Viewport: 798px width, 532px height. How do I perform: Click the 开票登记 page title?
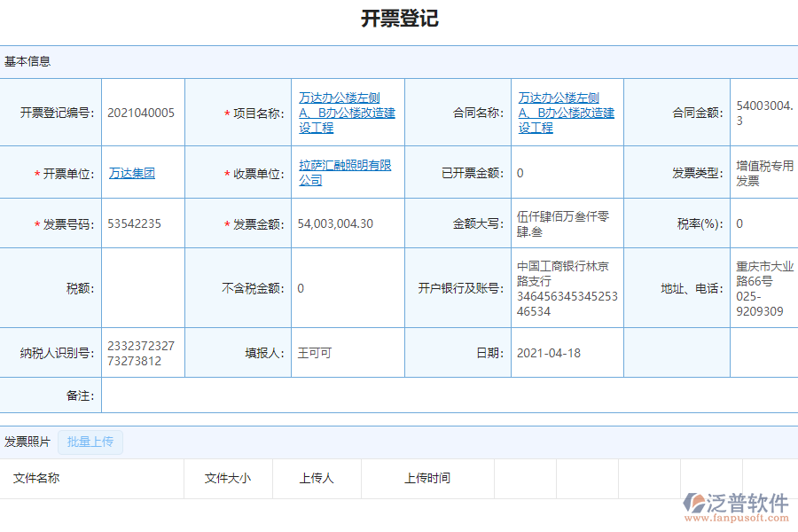pyautogui.click(x=398, y=17)
